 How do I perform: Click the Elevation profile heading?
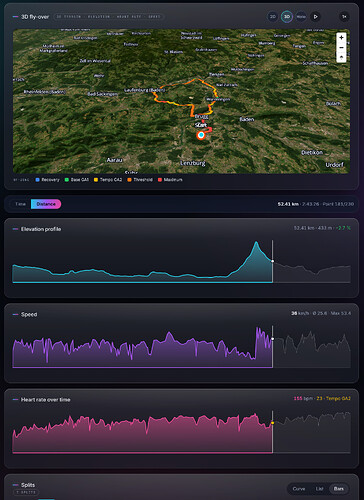(41, 229)
